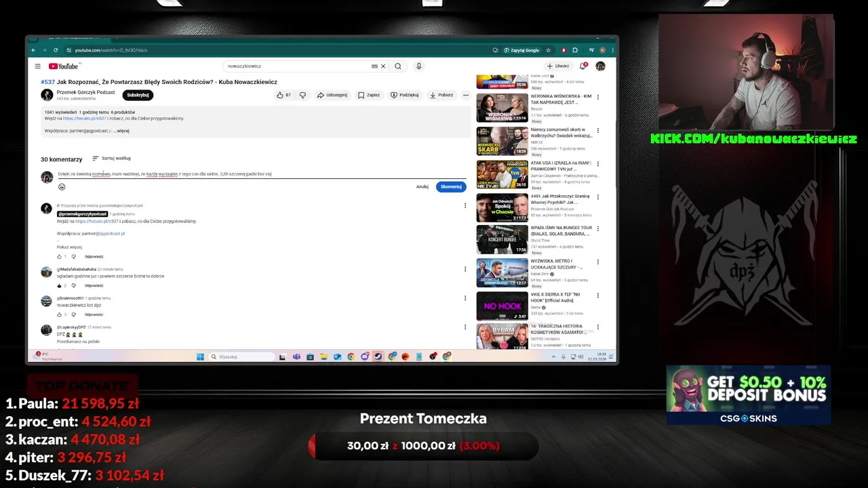Viewport: 868px width, 488px height.
Task: Open options menu for @MadafakaBakaKaka comment
Action: (465, 269)
